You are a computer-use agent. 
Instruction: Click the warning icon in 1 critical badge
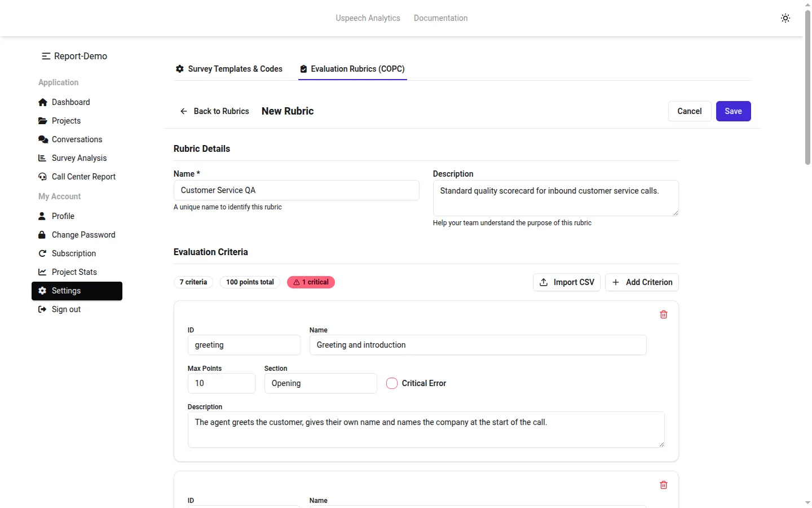[x=297, y=282]
